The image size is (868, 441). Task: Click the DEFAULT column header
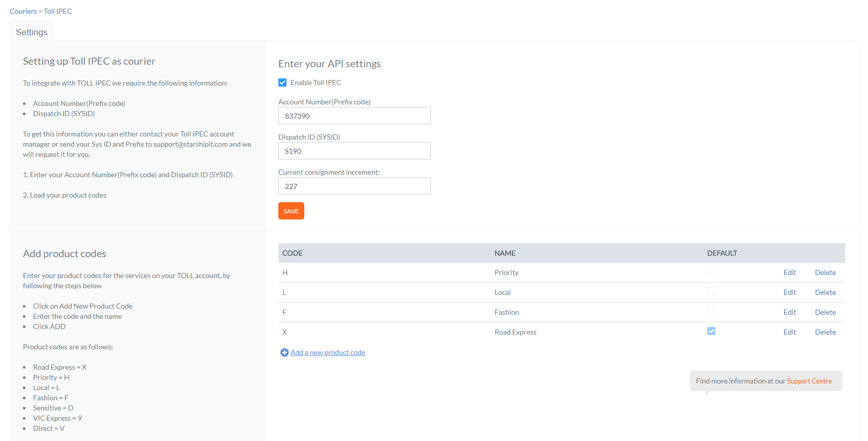pos(722,253)
